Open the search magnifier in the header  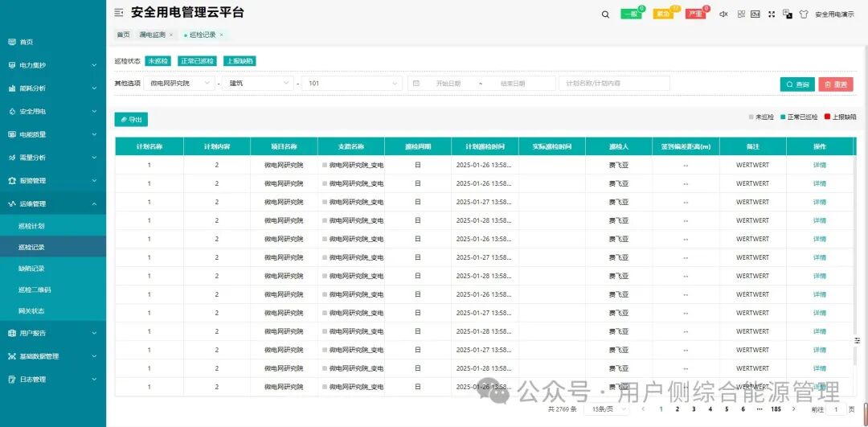tap(606, 14)
